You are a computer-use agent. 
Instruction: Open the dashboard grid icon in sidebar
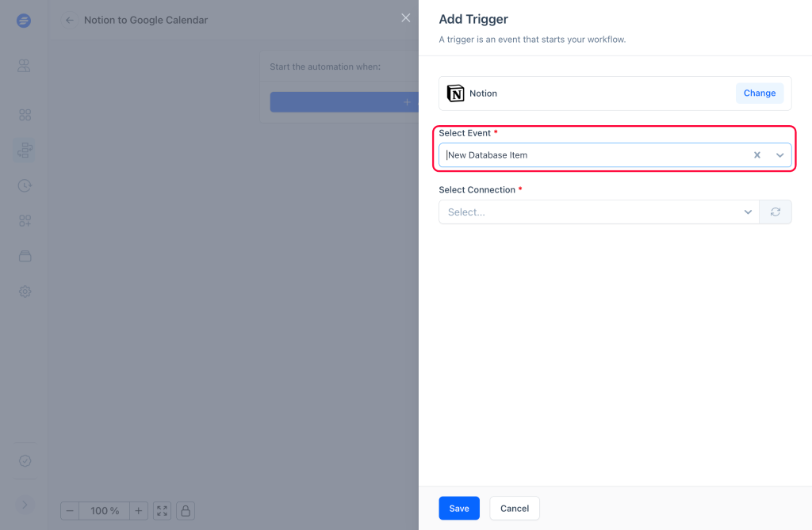pos(25,115)
